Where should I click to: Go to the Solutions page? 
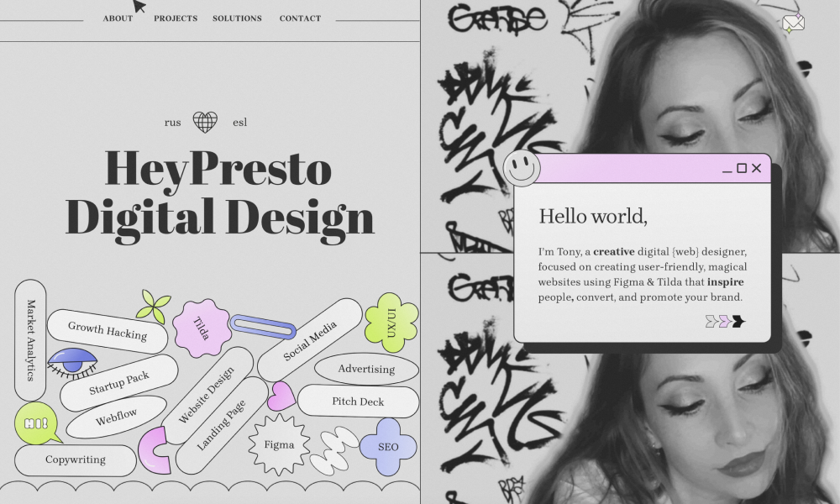point(238,18)
